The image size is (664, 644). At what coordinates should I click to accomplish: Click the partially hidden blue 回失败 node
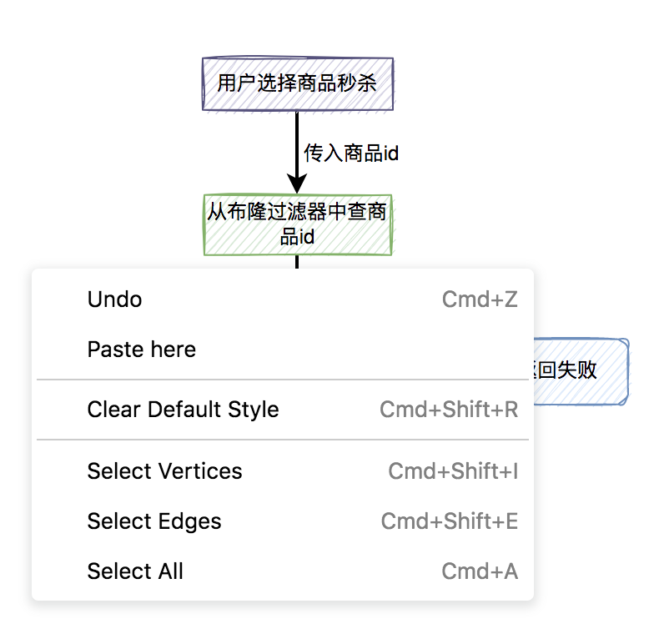coord(581,371)
